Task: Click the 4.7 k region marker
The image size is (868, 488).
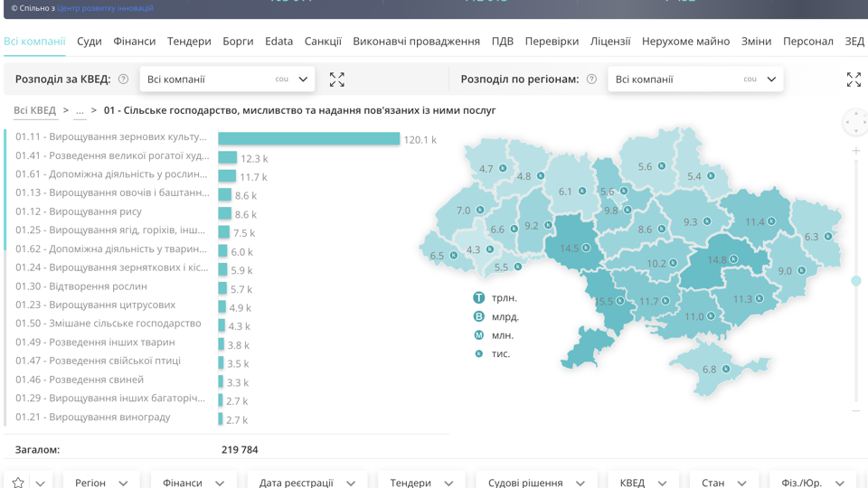Action: 503,168
